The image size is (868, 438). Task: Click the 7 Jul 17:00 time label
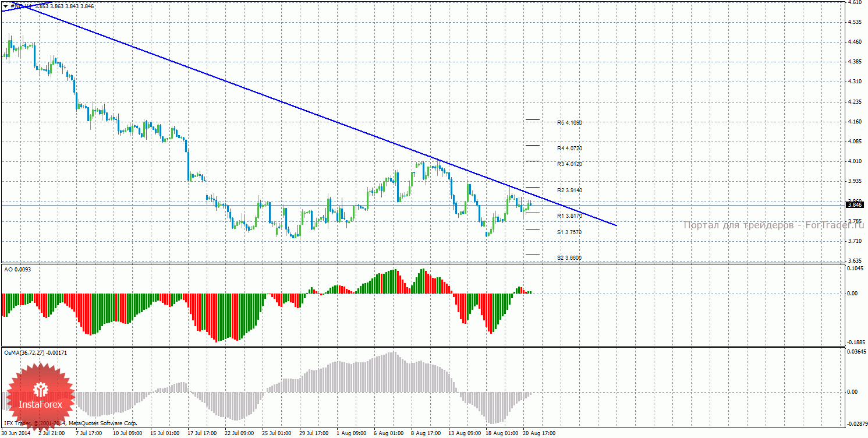tap(88, 433)
